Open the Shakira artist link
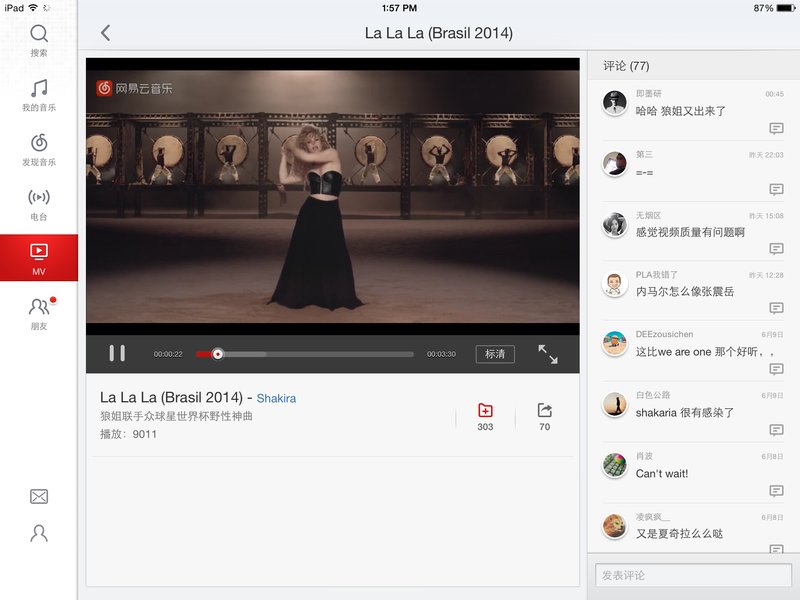 (276, 398)
